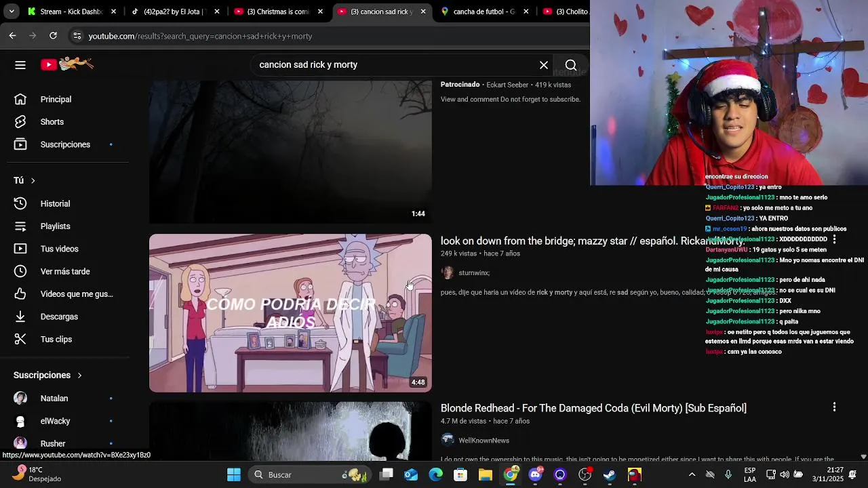Open File Explorer from the taskbar

pyautogui.click(x=486, y=474)
